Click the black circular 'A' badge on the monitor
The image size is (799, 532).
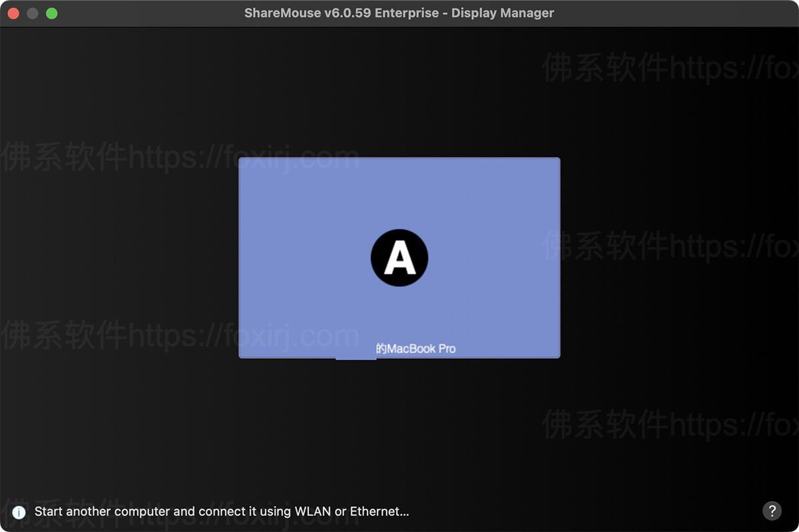[399, 258]
